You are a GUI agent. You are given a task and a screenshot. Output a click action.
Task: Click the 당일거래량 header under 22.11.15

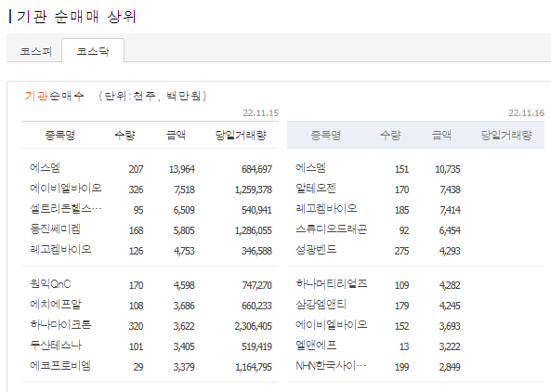point(241,135)
